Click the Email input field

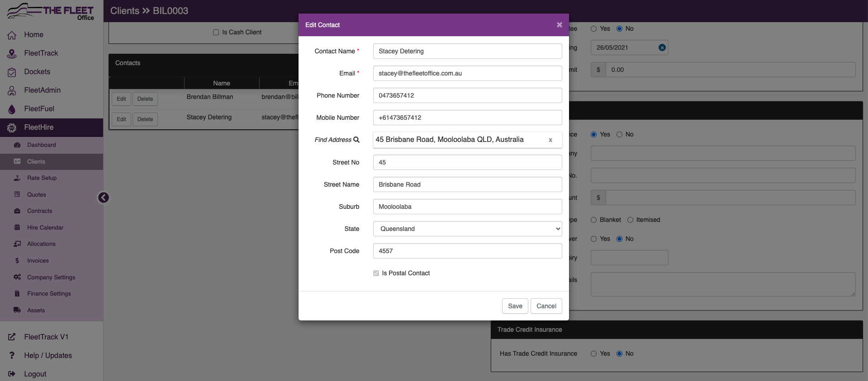pyautogui.click(x=467, y=73)
